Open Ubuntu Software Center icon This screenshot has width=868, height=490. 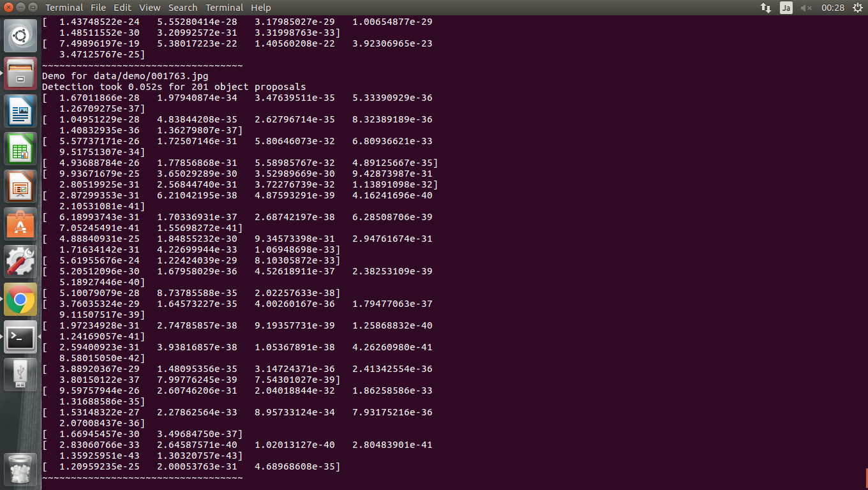point(20,224)
